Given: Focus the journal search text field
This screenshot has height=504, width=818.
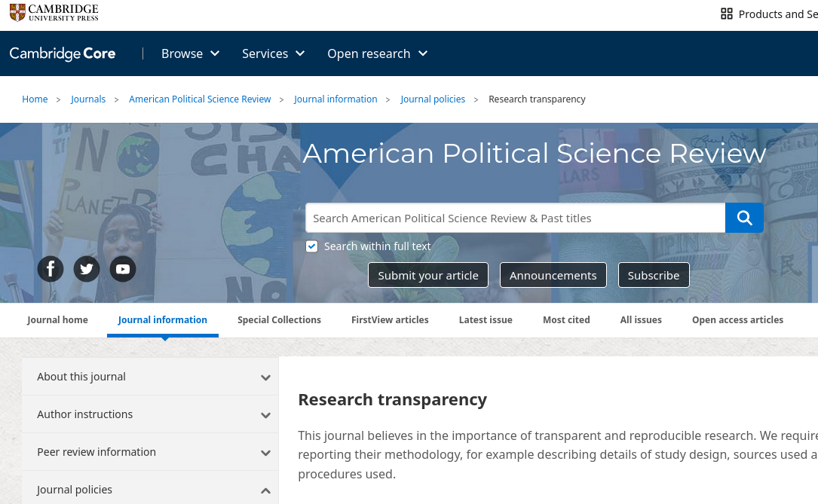Looking at the screenshot, I should click(x=515, y=218).
